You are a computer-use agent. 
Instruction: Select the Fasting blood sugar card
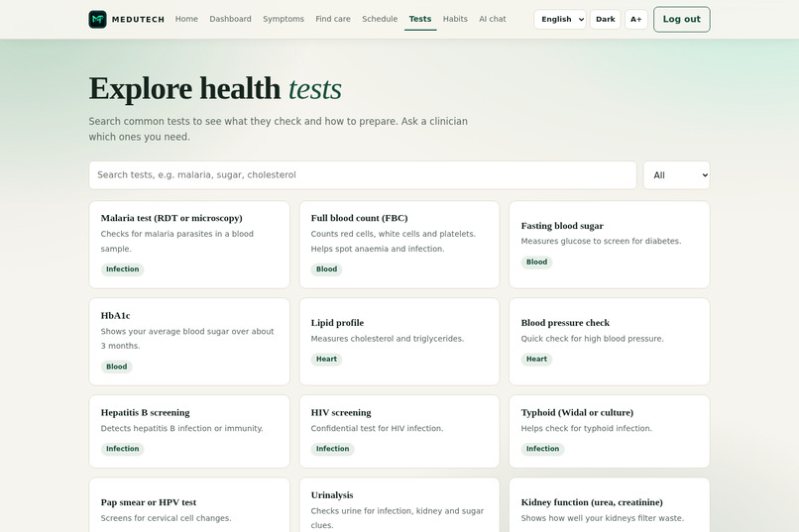[610, 245]
